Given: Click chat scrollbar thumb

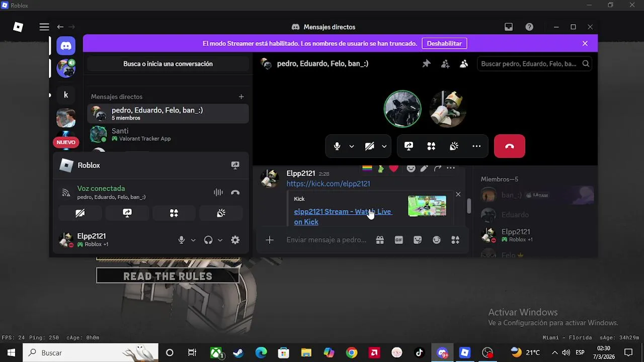Looking at the screenshot, I should point(469,206).
